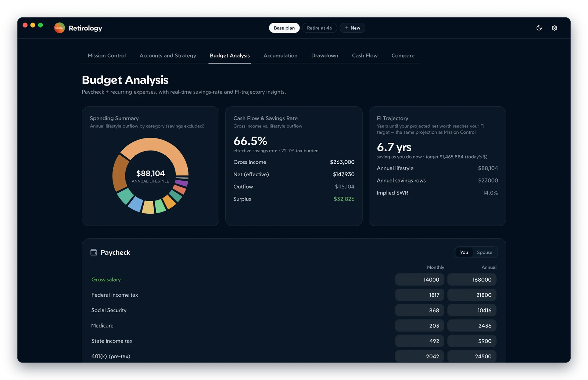Edit Federal income tax monthly 1817

pyautogui.click(x=420, y=295)
